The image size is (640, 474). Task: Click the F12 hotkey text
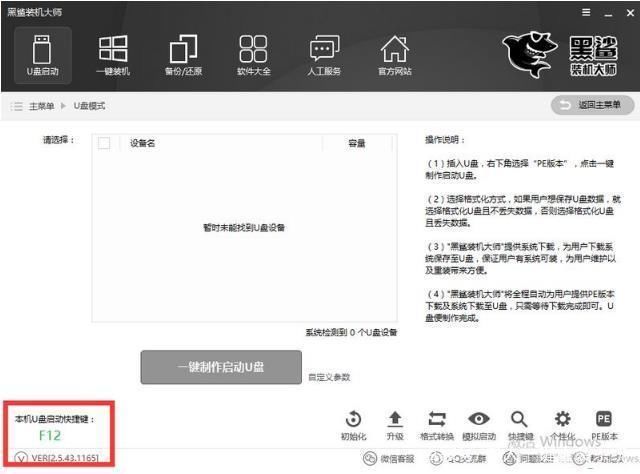50,436
